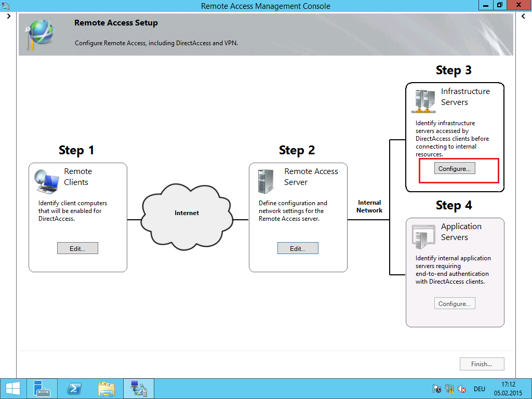
Task: Click the Infrastructure Servers icon
Action: [x=423, y=101]
